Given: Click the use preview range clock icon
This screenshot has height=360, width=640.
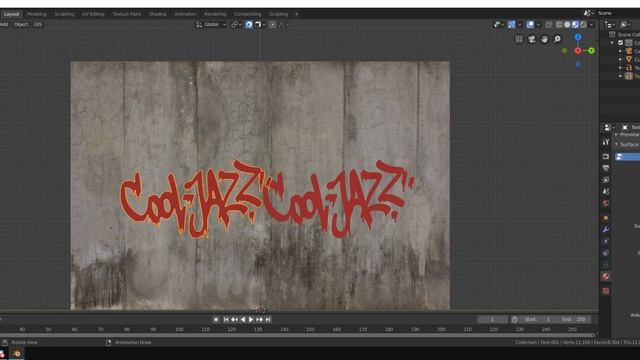Looking at the screenshot, I should 514,319.
